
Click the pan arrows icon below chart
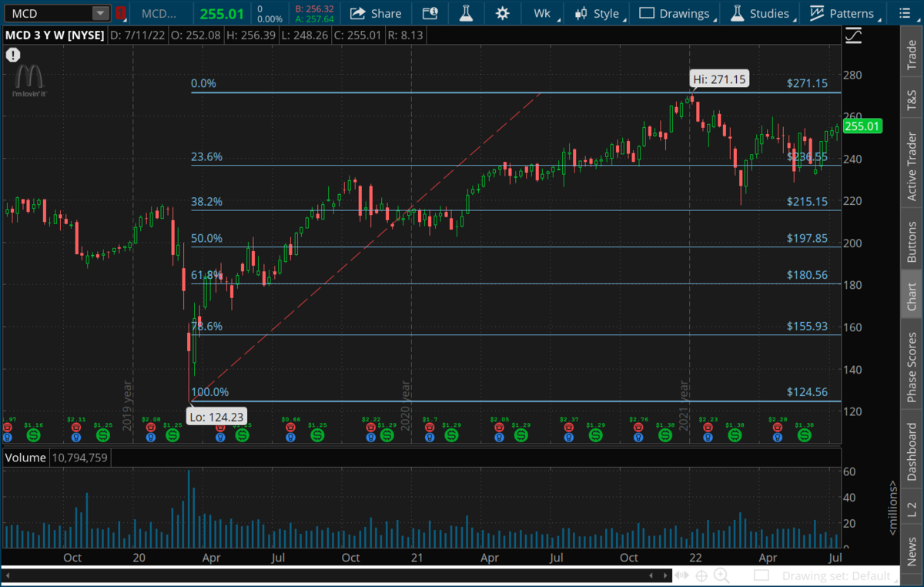coord(681,575)
